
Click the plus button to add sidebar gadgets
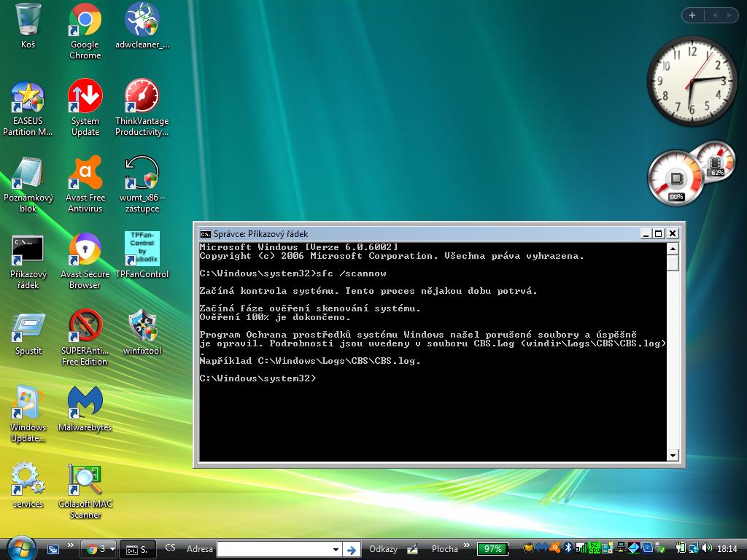(x=692, y=15)
